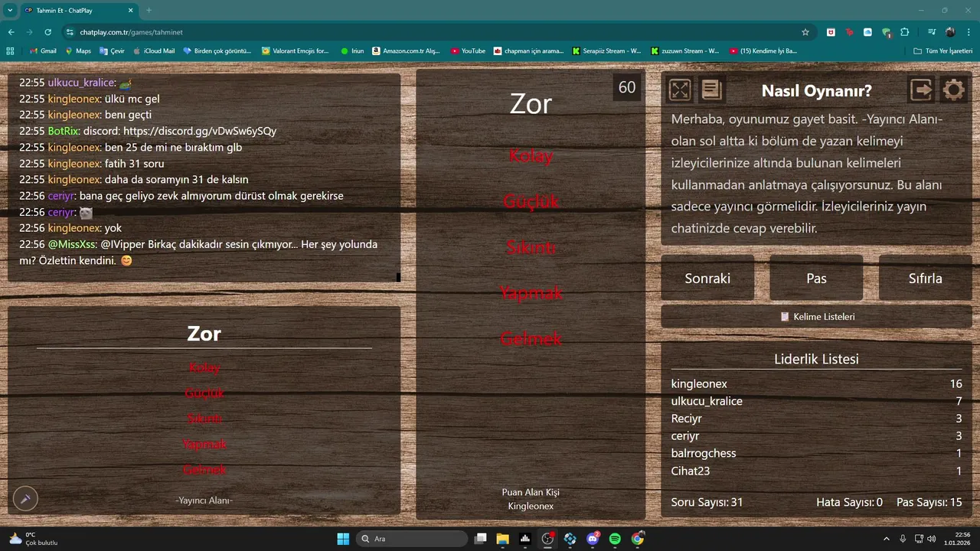Viewport: 980px width, 551px height.
Task: Click the red word Gelmek in center panel
Action: click(531, 338)
